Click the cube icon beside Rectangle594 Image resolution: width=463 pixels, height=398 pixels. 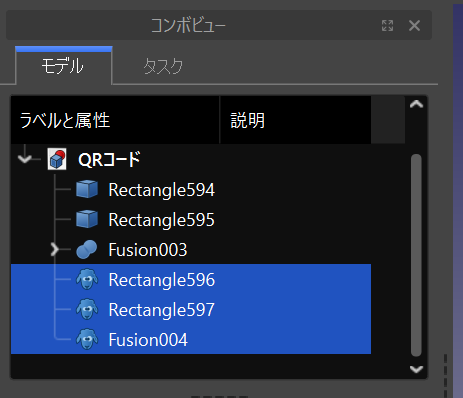(x=87, y=189)
